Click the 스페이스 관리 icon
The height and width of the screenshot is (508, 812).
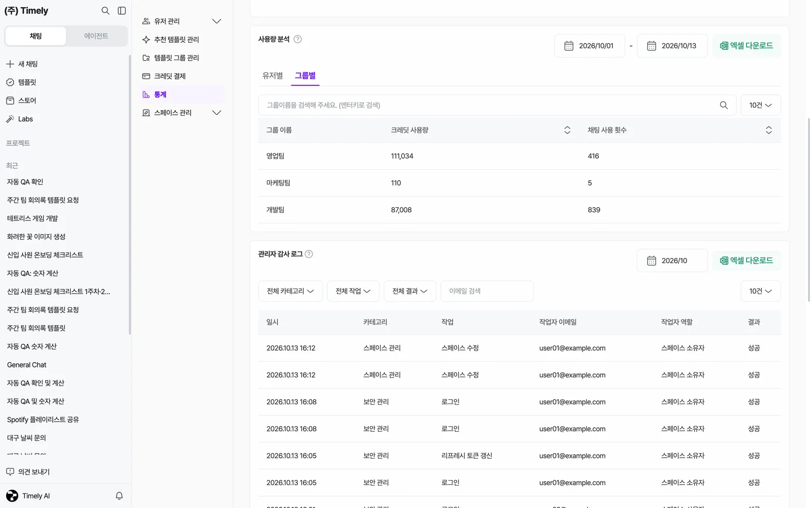(x=146, y=113)
